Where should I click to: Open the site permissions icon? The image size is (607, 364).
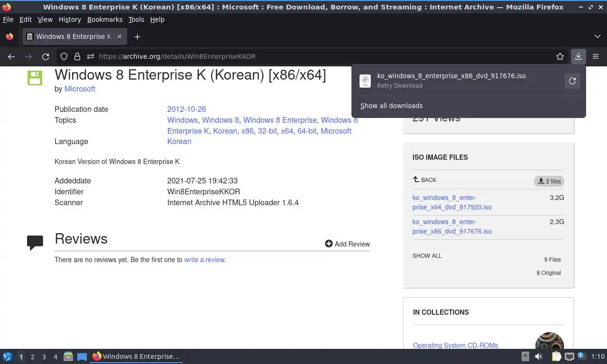pyautogui.click(x=90, y=56)
